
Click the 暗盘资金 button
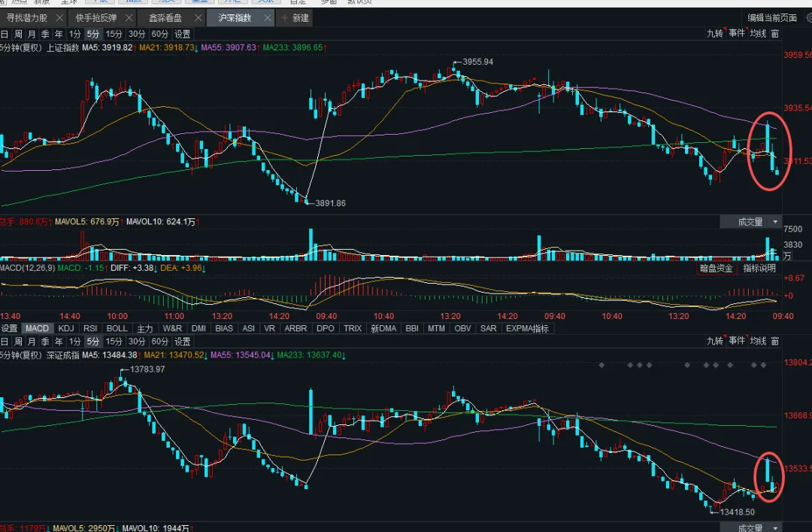click(716, 268)
